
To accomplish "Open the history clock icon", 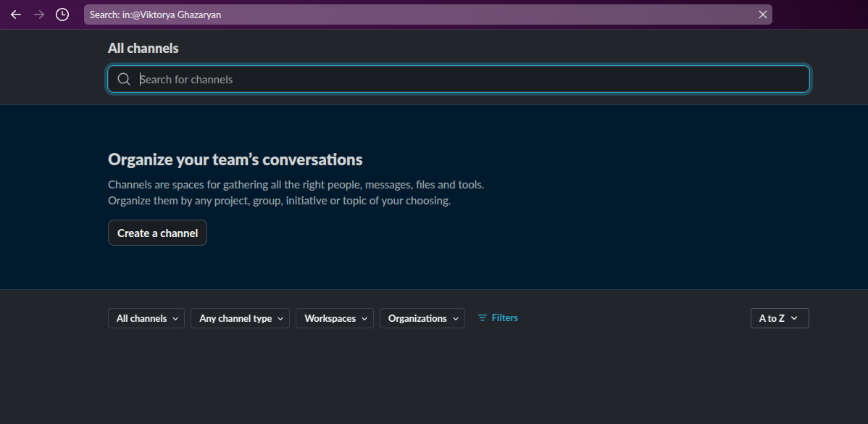I will pos(62,14).
